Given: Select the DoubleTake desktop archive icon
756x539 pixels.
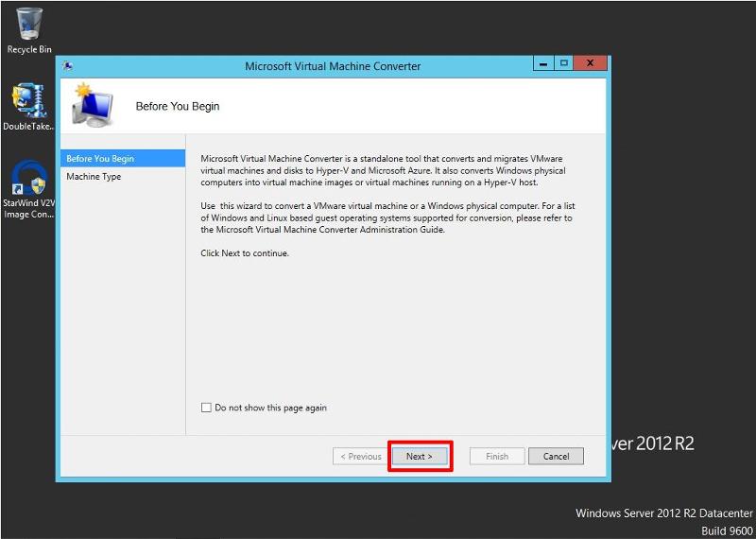Looking at the screenshot, I should (29, 107).
